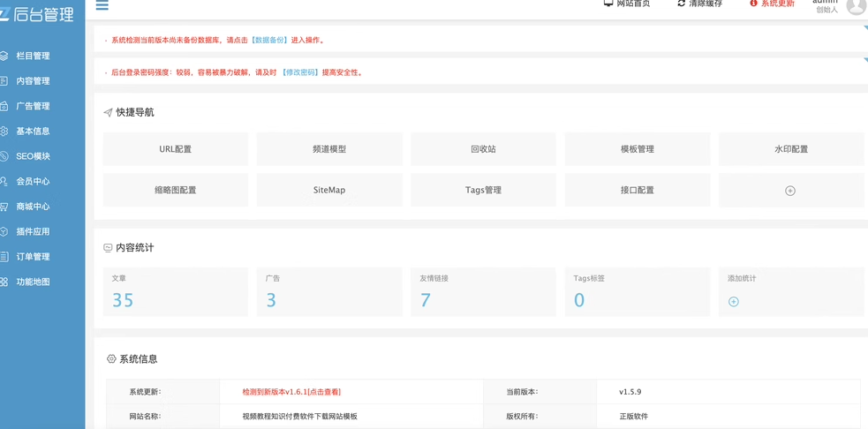Select 插件应用 menu item
868x429 pixels.
click(34, 231)
